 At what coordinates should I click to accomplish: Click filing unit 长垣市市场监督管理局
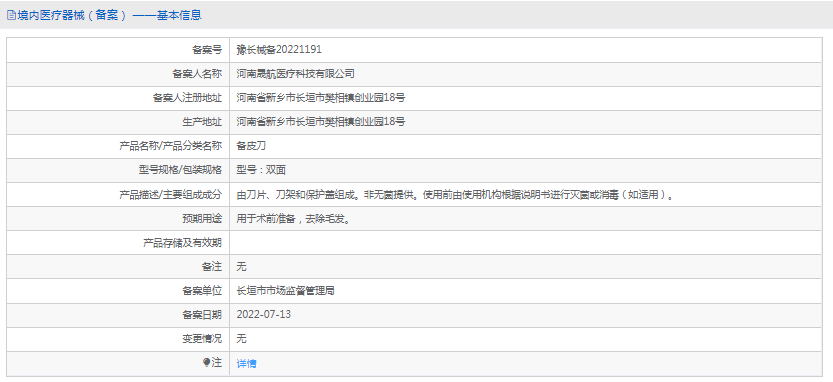tap(285, 291)
